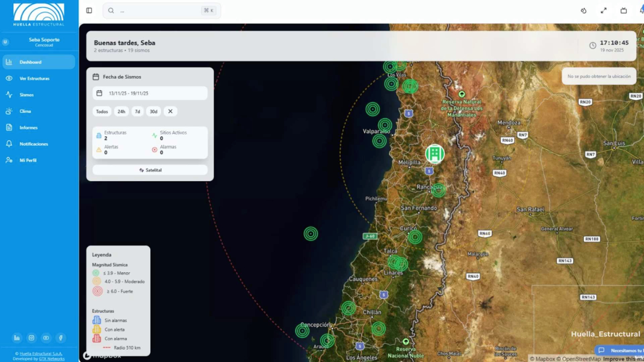Open the Sismos menu item
Screen dimensions: 644x362
point(39,95)
